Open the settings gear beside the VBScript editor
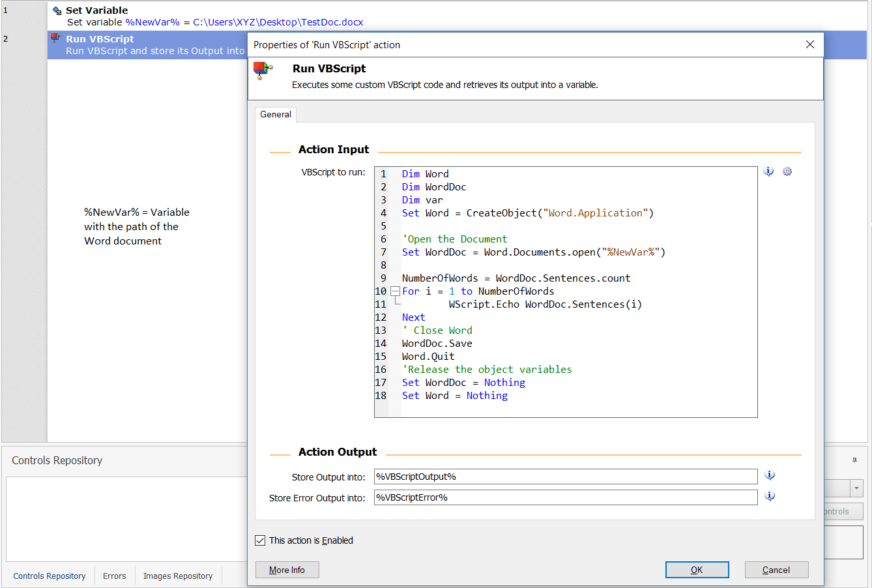Viewport: 872px width, 588px height. tap(787, 171)
